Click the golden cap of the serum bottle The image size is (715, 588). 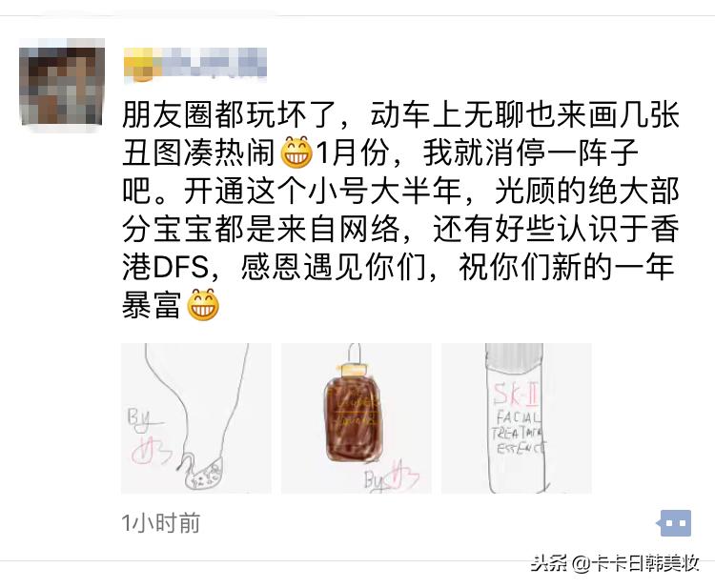pos(354,369)
